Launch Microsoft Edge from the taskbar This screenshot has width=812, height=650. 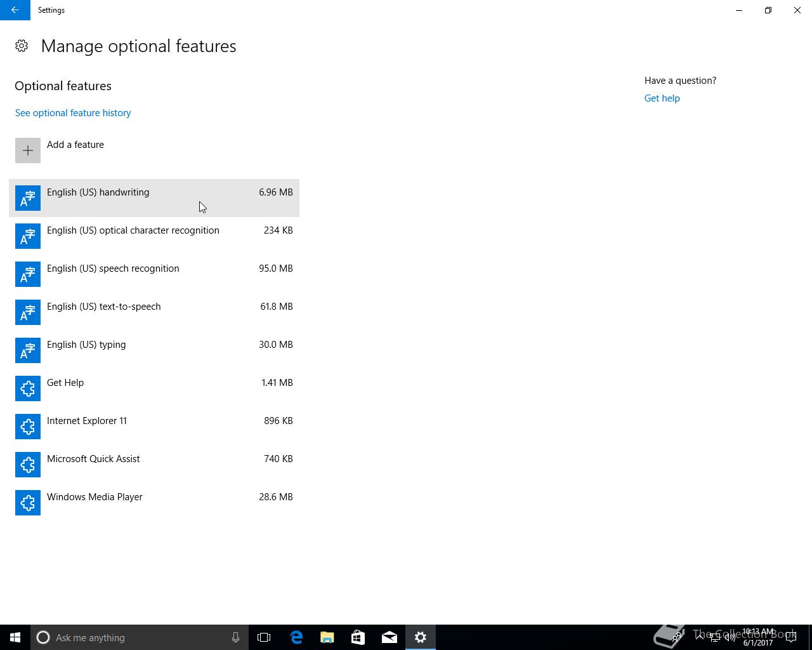(296, 637)
